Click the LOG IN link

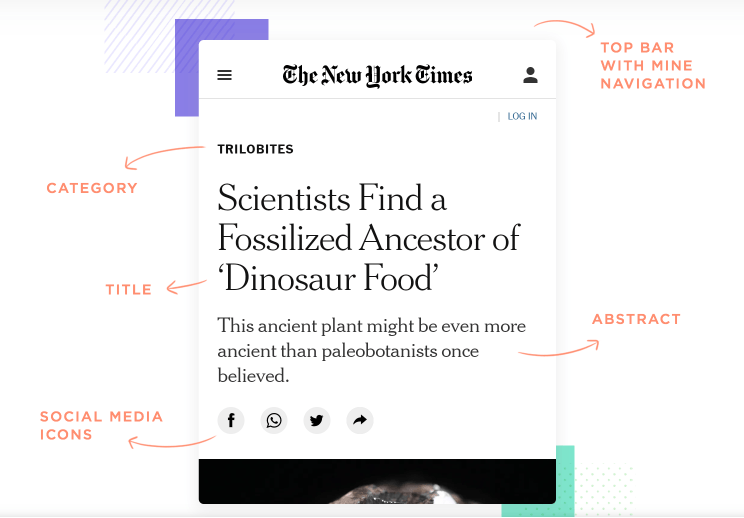522,116
